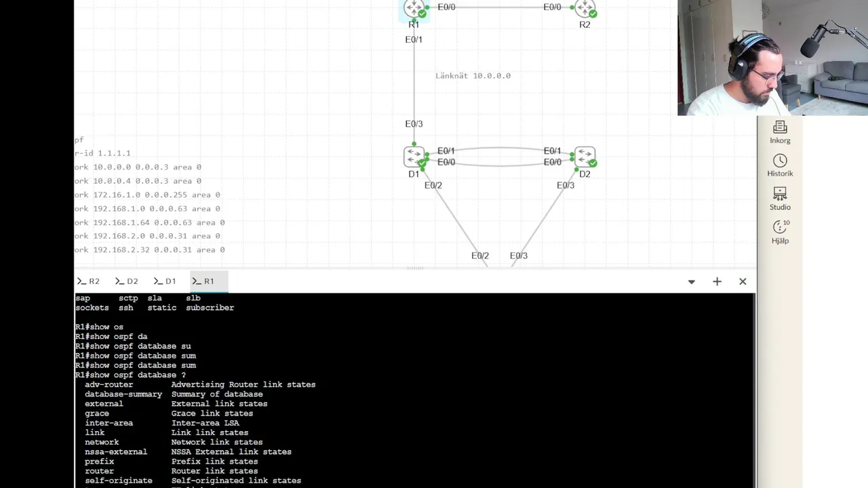Click the Länknät 10.0.0.0 label
Image resolution: width=868 pixels, height=488 pixels.
473,76
